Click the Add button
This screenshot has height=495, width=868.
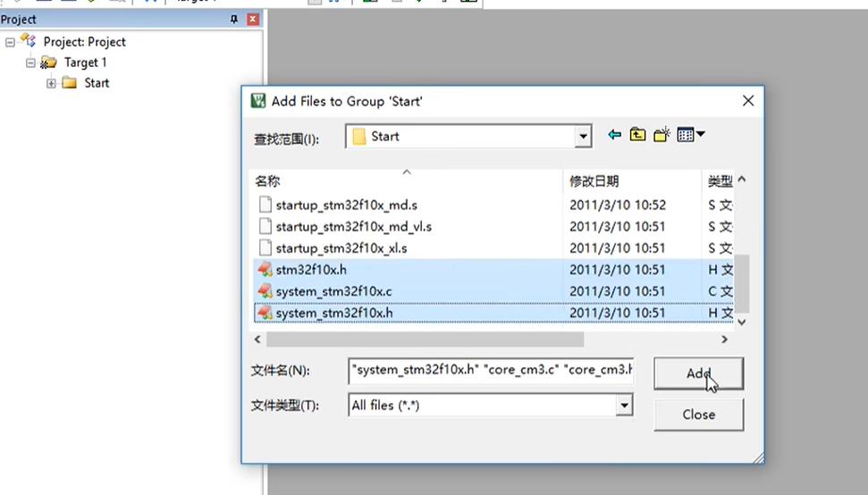pyautogui.click(x=699, y=373)
